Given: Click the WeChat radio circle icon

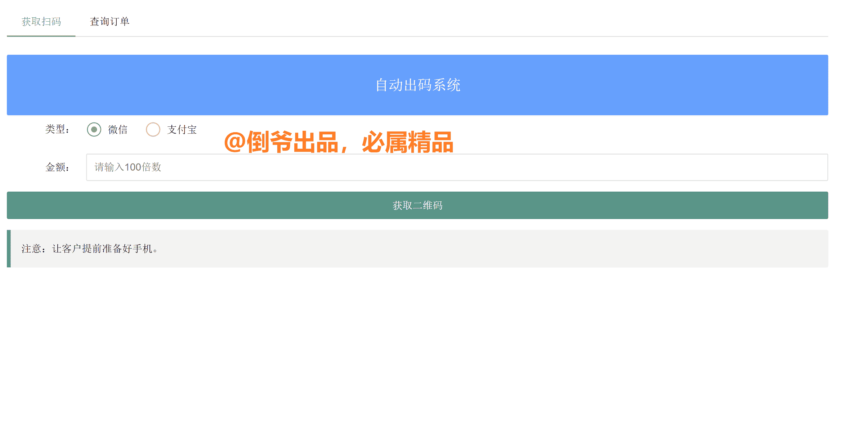Looking at the screenshot, I should pyautogui.click(x=94, y=129).
